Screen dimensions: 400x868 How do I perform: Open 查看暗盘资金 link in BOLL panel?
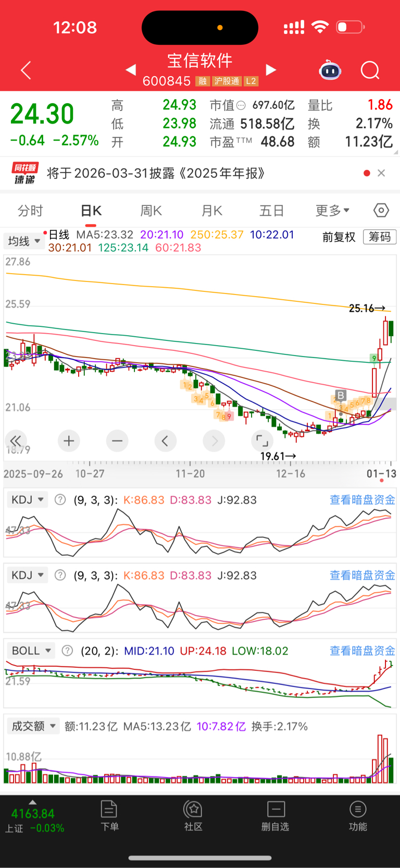(x=362, y=651)
